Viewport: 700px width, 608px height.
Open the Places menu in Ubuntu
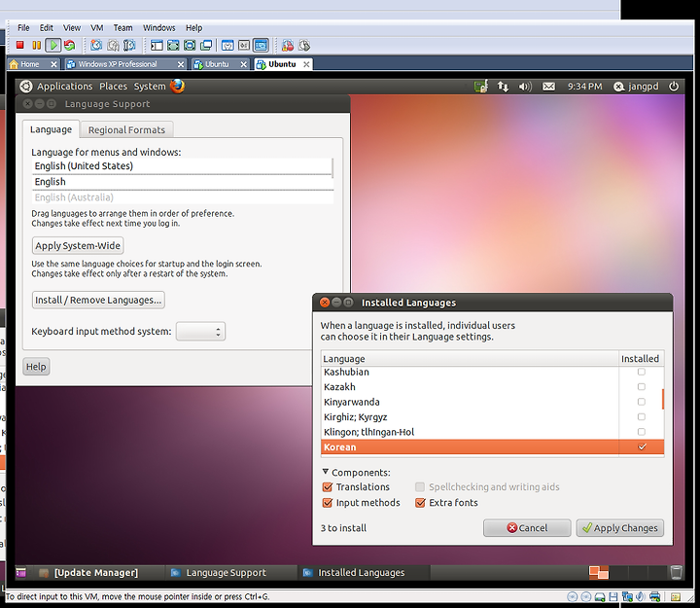113,87
